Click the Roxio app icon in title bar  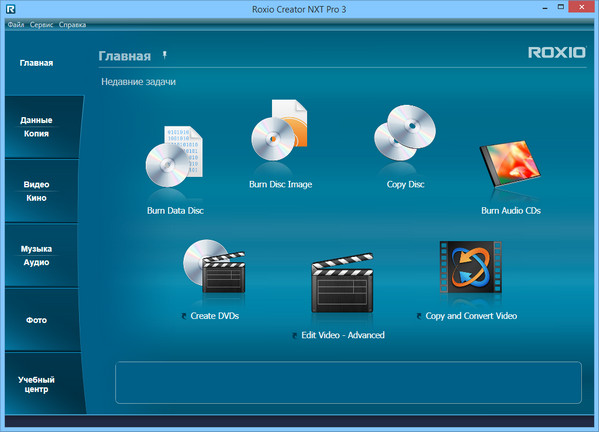(x=11, y=9)
